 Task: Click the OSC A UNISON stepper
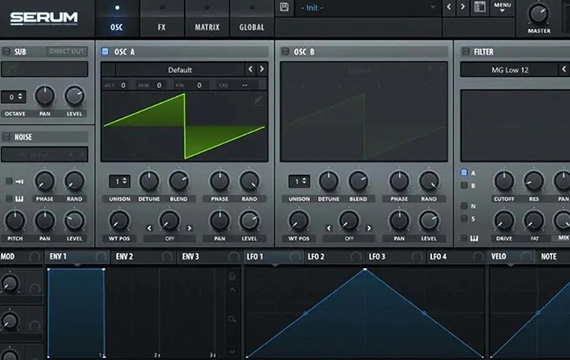(x=120, y=181)
